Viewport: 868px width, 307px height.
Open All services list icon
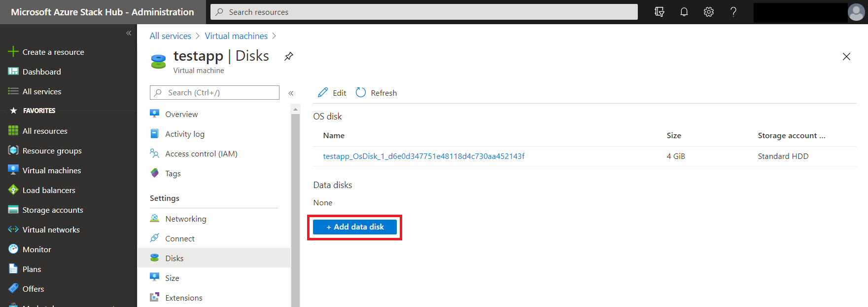(13, 91)
